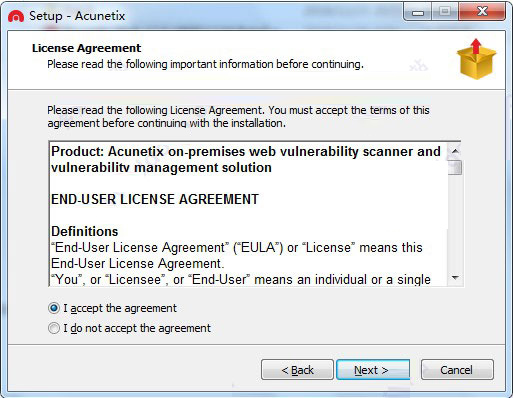Close the Acunetix setup window

[482, 13]
